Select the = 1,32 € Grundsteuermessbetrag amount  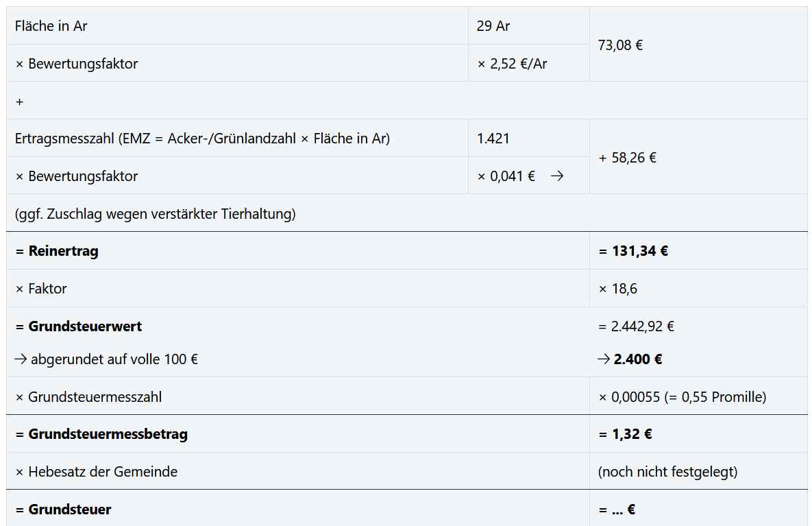625,434
